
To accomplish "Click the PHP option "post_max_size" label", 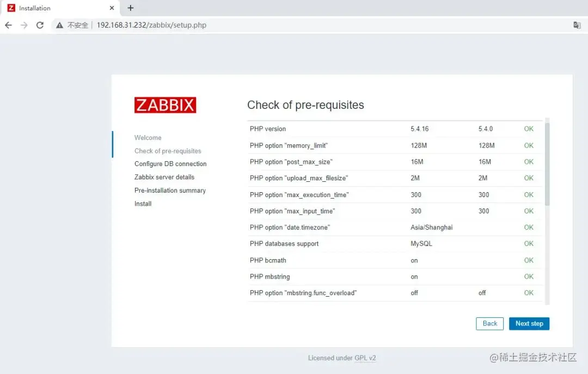I will (x=291, y=162).
